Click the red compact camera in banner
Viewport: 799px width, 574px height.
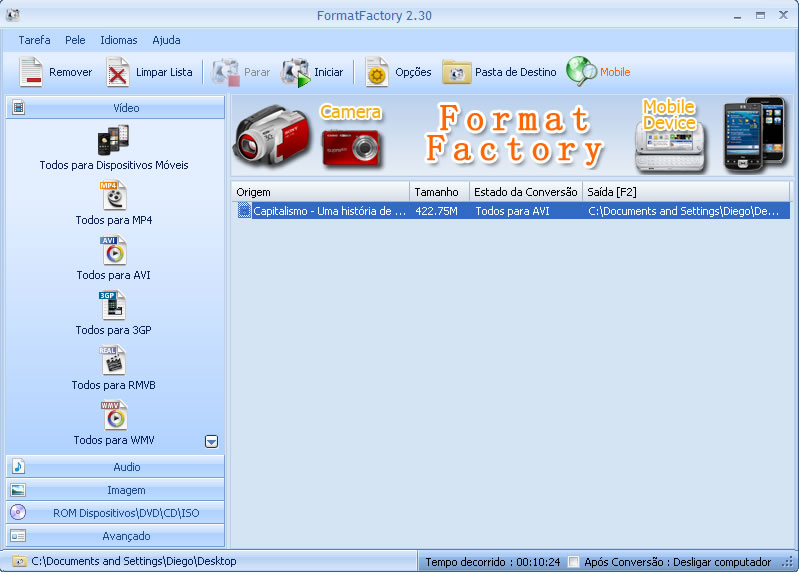[351, 148]
